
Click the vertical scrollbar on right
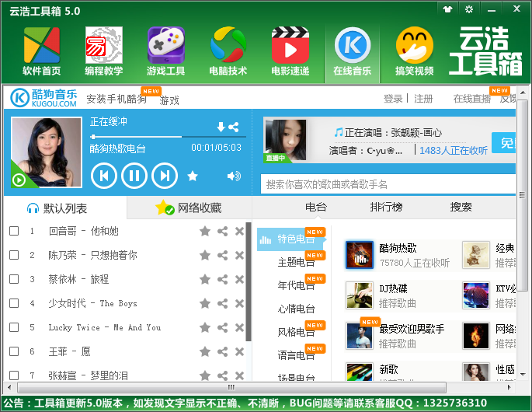tap(522, 195)
